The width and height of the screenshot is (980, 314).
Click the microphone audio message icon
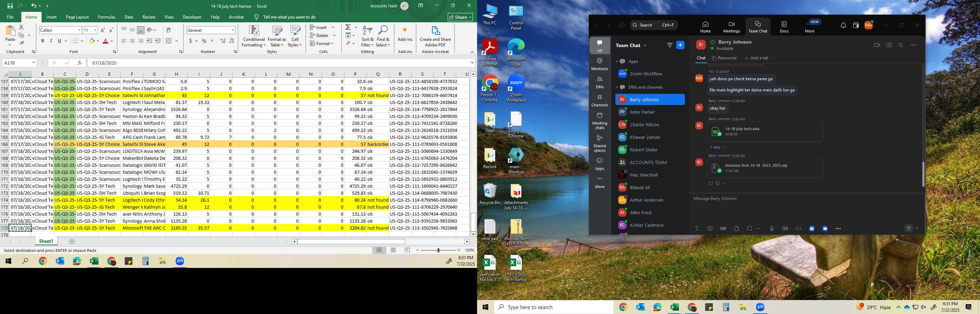[771, 229]
